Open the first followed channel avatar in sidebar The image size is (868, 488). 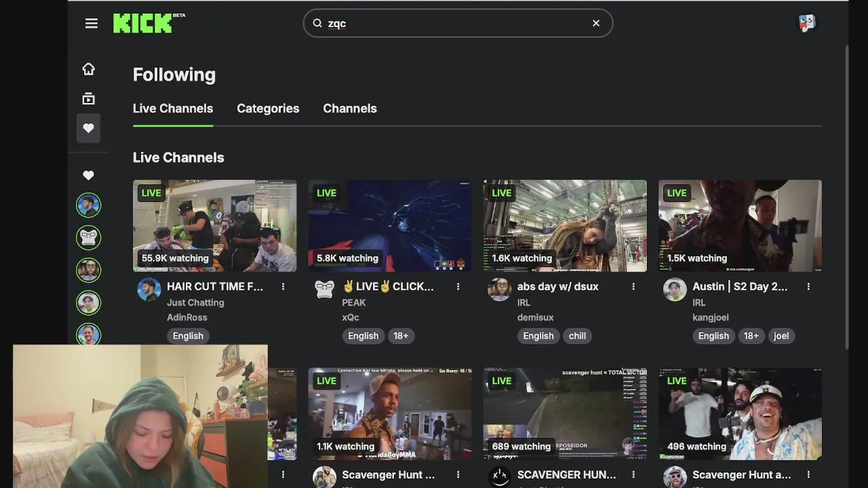tap(88, 205)
